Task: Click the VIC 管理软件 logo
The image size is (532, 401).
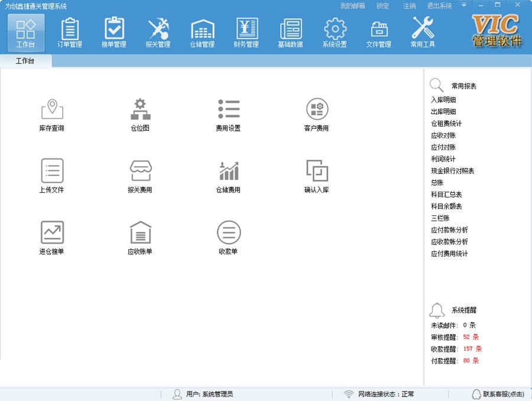Action: [x=497, y=30]
